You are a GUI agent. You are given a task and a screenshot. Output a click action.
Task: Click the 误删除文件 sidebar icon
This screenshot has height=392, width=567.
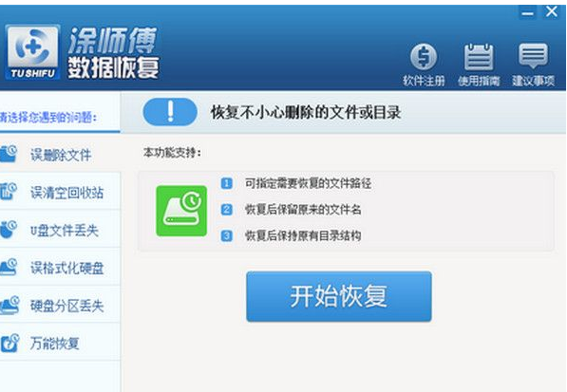(x=9, y=154)
